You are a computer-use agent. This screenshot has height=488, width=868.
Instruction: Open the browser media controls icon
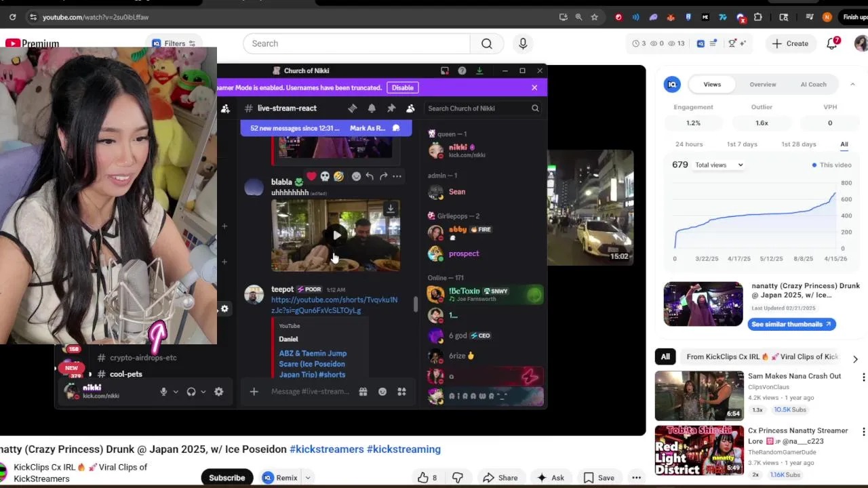[x=810, y=17]
